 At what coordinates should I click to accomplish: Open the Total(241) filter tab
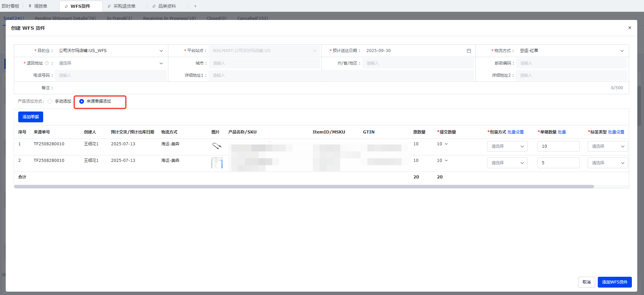click(13, 18)
